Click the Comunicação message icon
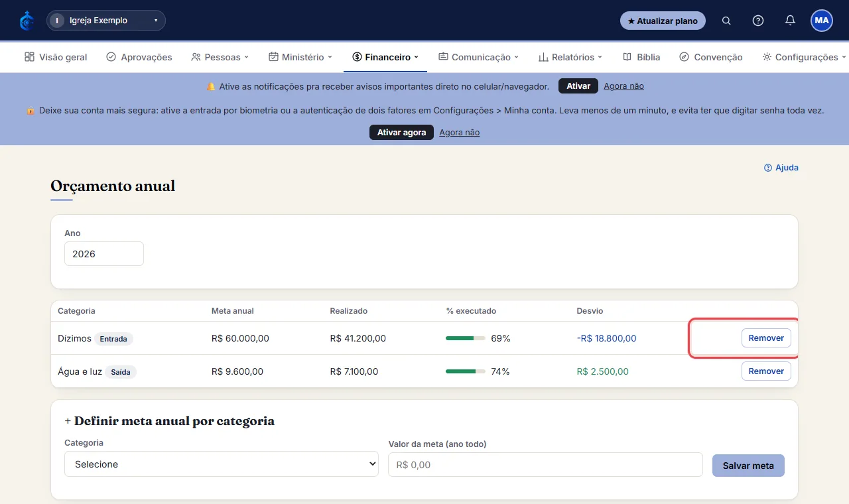849x504 pixels. point(443,57)
